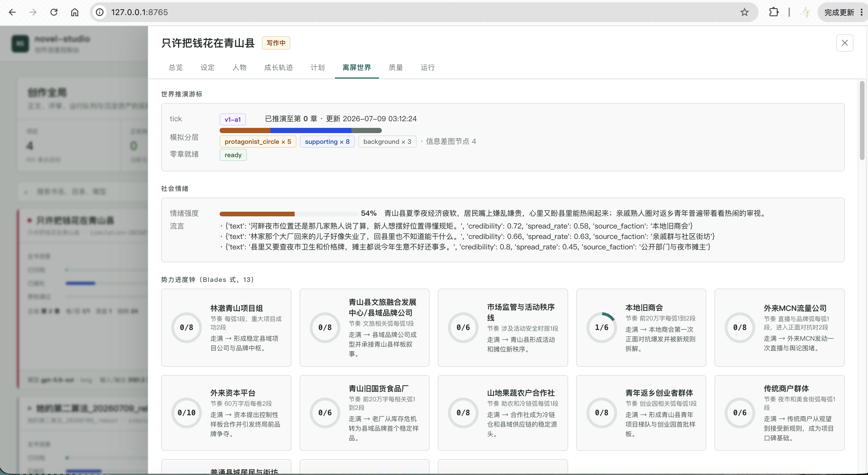This screenshot has width=868, height=475.
Task: Click the 0/6 clock for 传统商户群体
Action: click(x=740, y=413)
